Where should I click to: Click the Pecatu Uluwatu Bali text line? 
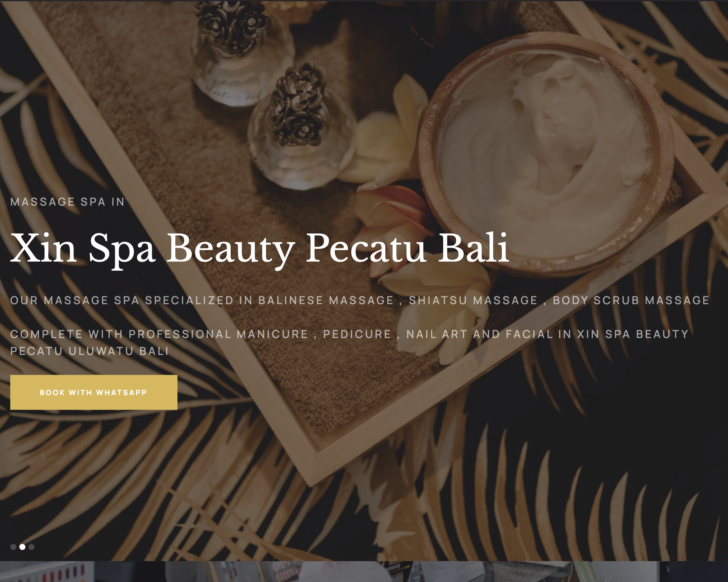pos(89,351)
